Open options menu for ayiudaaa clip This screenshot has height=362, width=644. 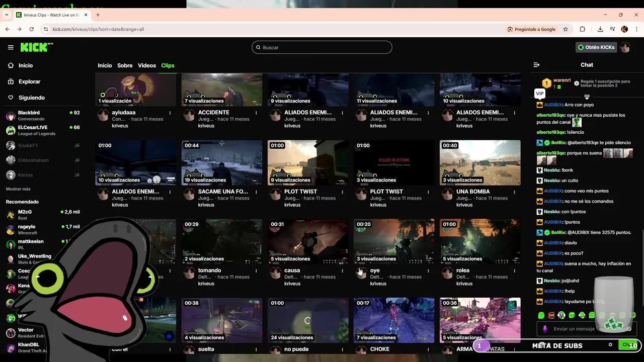coord(170,113)
